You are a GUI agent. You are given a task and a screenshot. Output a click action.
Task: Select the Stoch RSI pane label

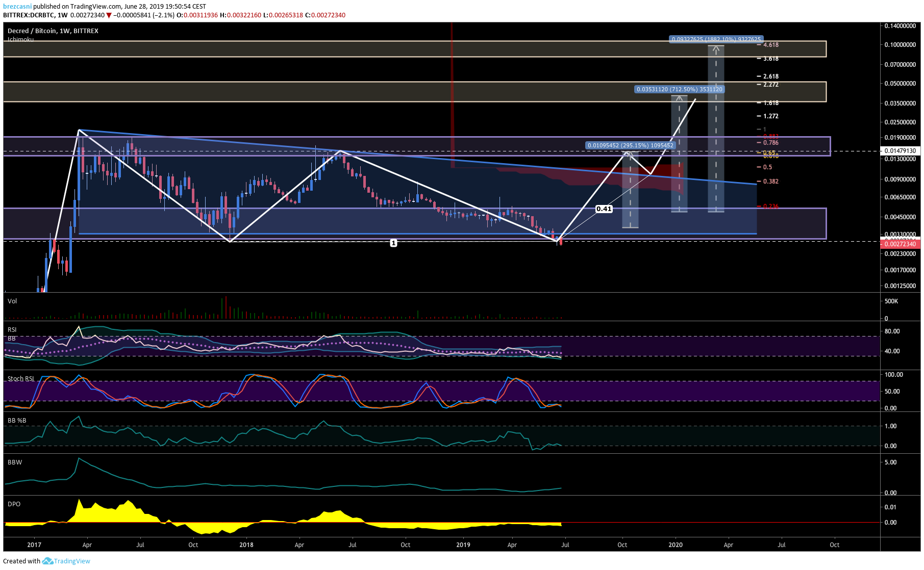pyautogui.click(x=21, y=379)
